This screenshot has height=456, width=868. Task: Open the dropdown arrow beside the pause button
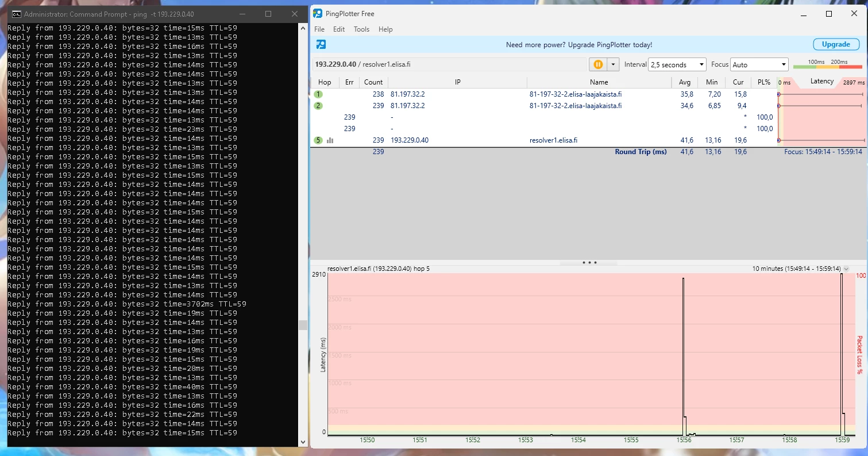614,64
